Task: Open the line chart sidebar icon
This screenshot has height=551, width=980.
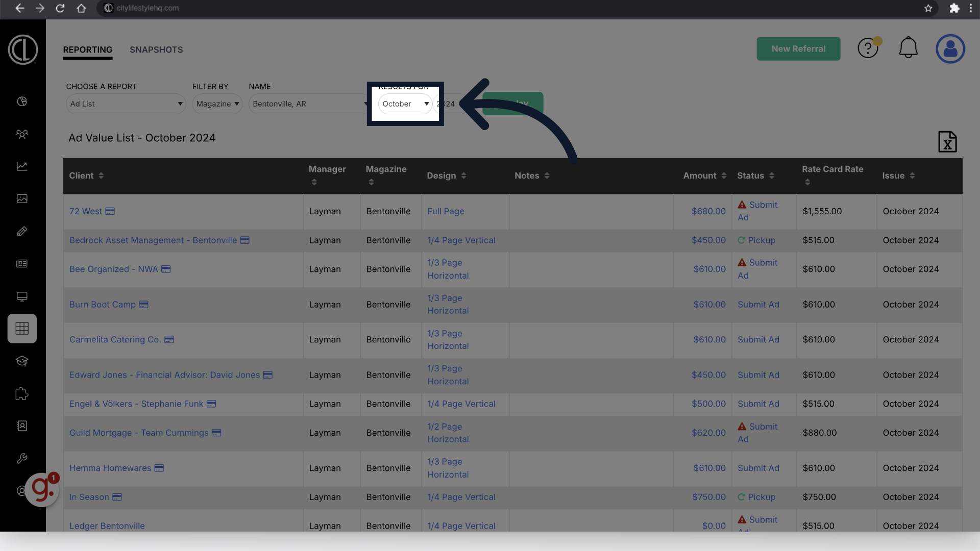Action: coord(22,166)
